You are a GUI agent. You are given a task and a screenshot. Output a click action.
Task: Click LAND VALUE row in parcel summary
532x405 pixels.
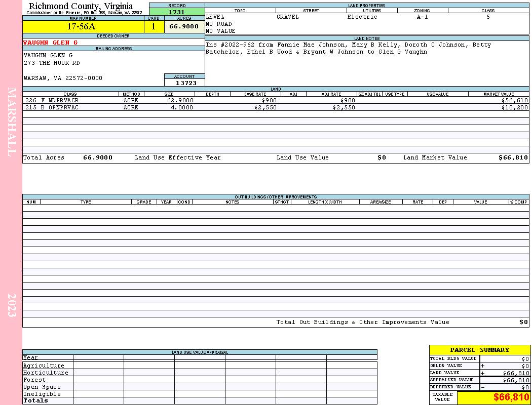[x=479, y=373]
